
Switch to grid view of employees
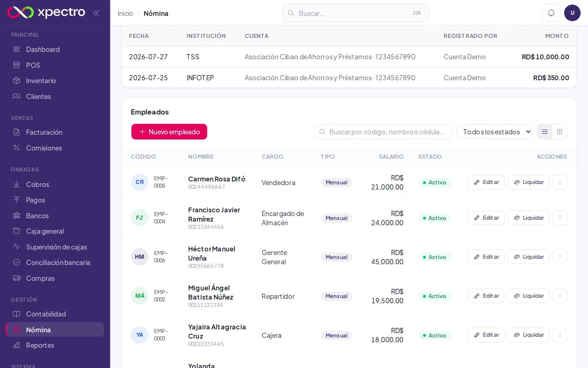pos(559,132)
